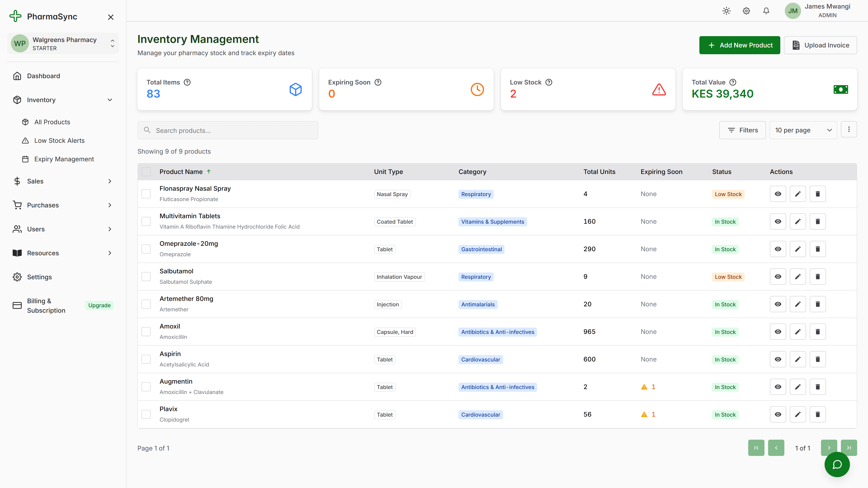This screenshot has width=868, height=488.
Task: Click inside the Search products field
Action: (x=228, y=130)
